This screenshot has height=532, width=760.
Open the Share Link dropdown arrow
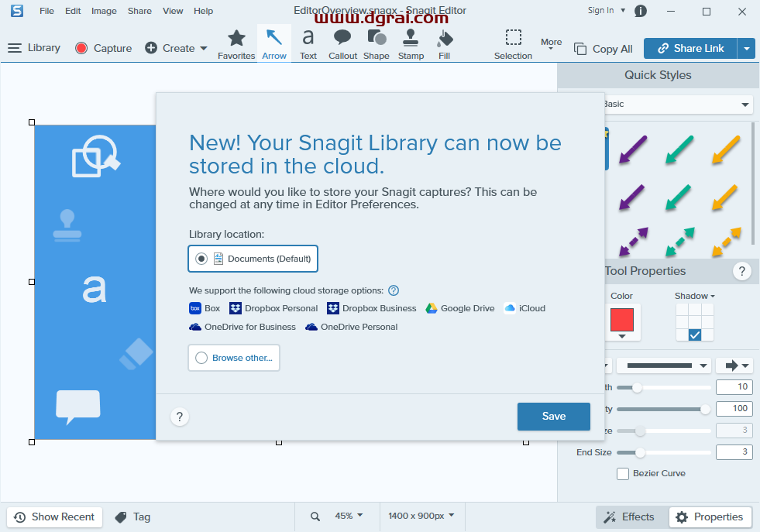[746, 49]
